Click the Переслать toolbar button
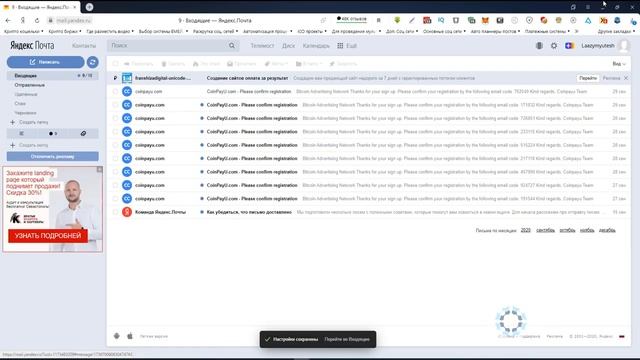The height and width of the screenshot is (360, 640). pos(138,64)
